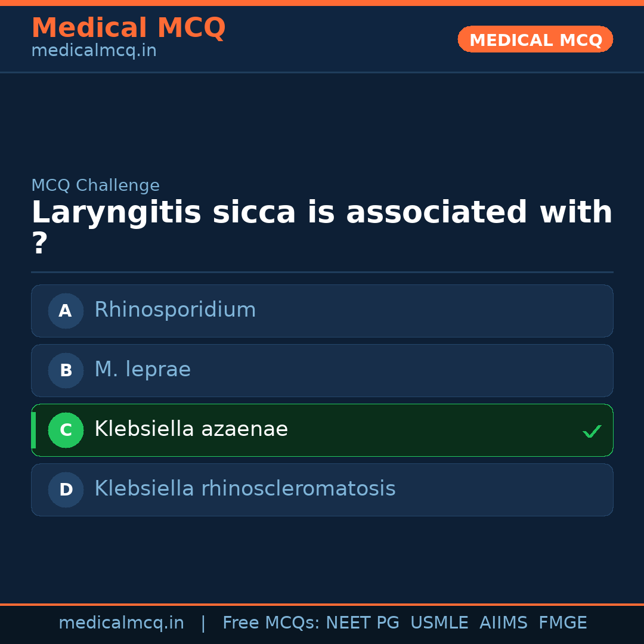The height and width of the screenshot is (644, 644).
Task: Click the orange MEDICAL MCQ badge
Action: pyautogui.click(x=535, y=40)
